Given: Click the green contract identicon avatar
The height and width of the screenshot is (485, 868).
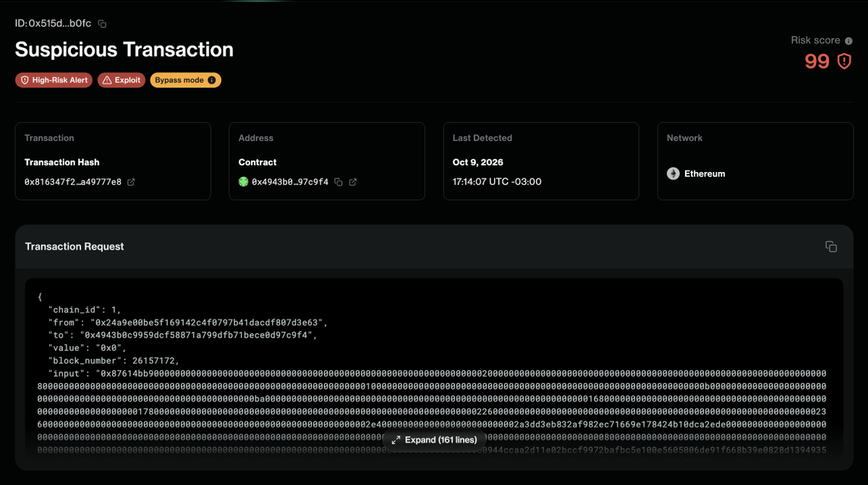Looking at the screenshot, I should click(x=244, y=182).
